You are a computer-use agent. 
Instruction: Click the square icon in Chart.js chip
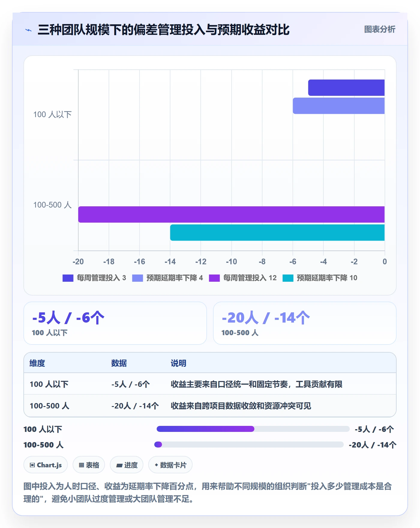32,465
